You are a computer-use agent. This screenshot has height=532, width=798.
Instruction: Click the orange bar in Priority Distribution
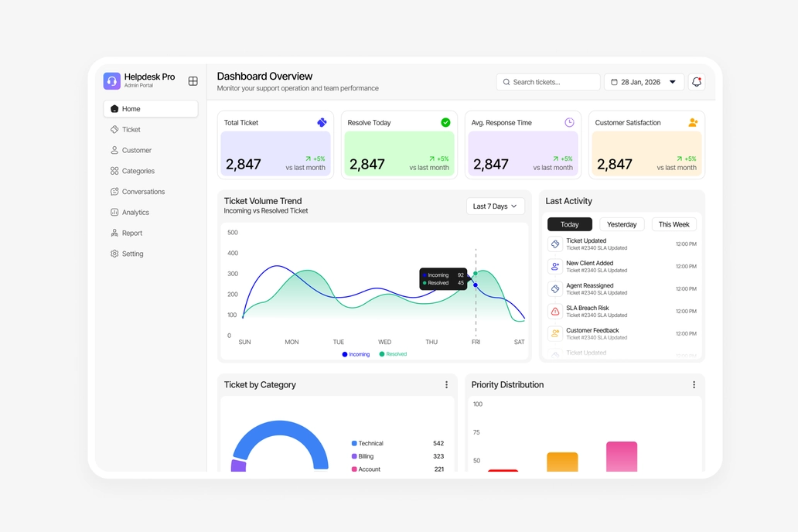coord(562,462)
